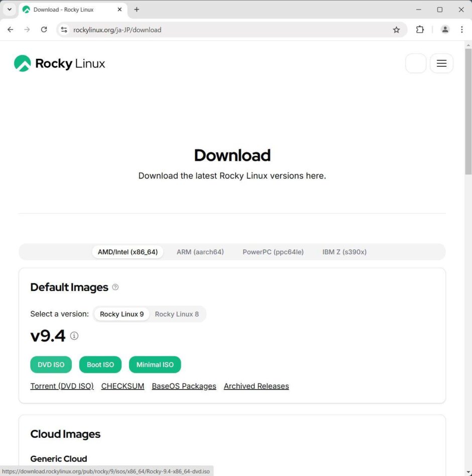Download the DVD ISO
Image resolution: width=472 pixels, height=476 pixels.
coord(51,364)
